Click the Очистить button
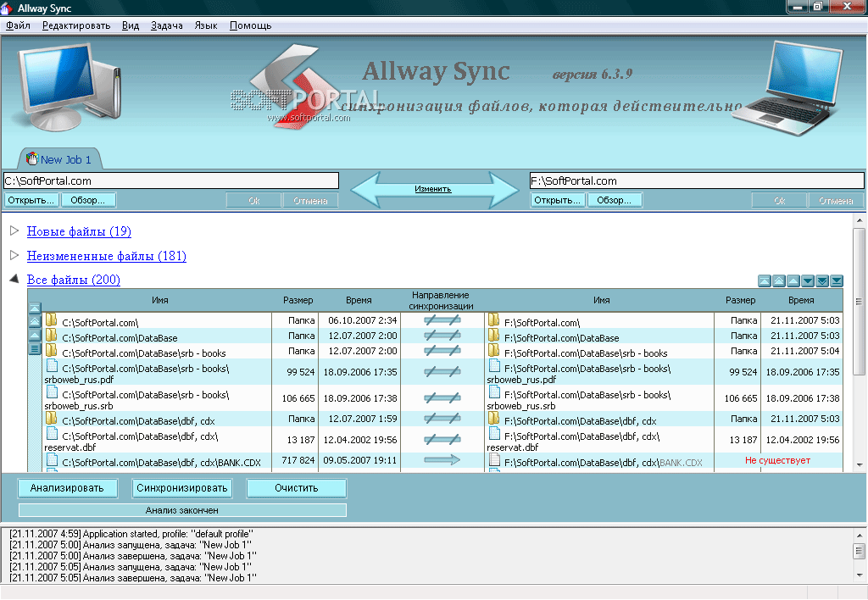868x600 pixels. (297, 488)
